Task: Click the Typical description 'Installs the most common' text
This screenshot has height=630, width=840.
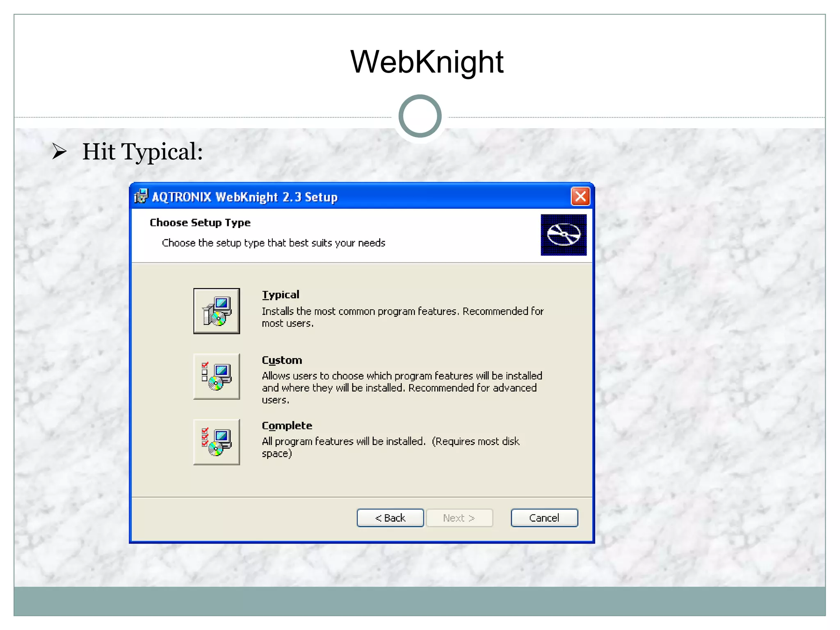Action: pos(402,317)
